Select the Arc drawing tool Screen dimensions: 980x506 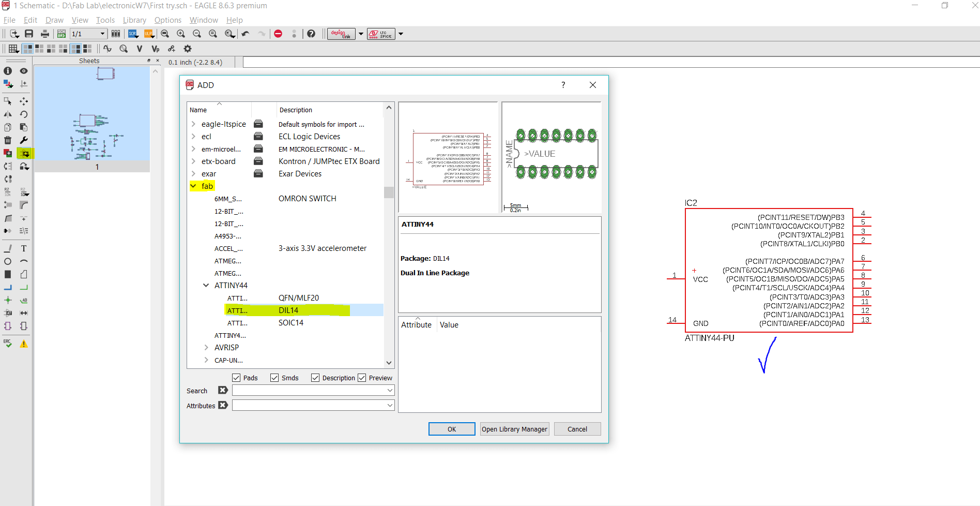[24, 261]
